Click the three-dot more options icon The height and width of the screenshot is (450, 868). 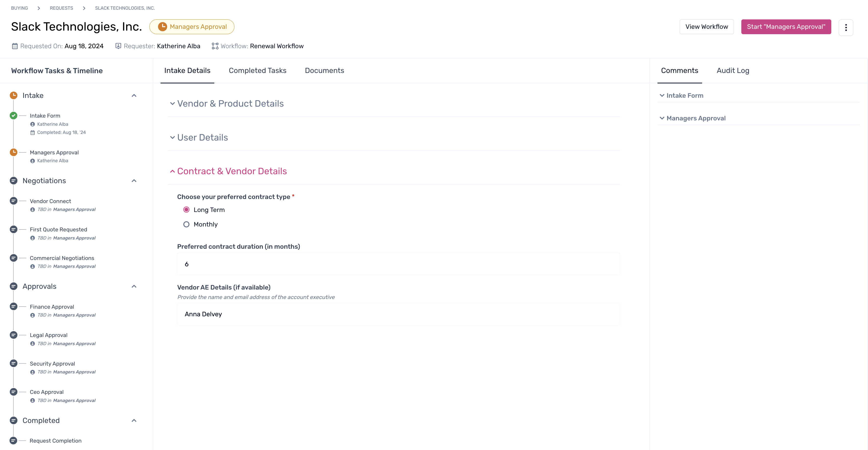pyautogui.click(x=846, y=27)
